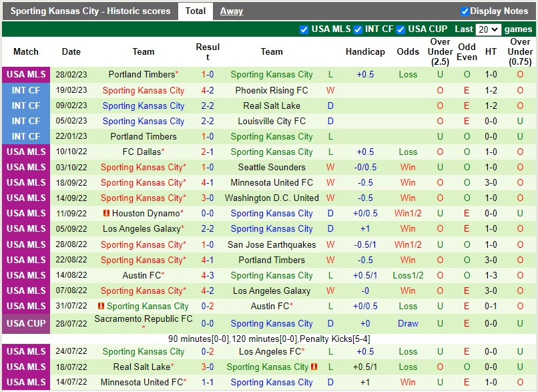This screenshot has width=538, height=392.
Task: Uncheck the USA MLS filter checkbox
Action: [x=304, y=29]
